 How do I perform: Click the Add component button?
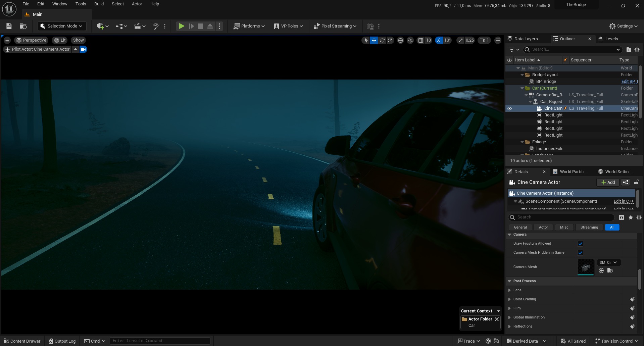click(x=608, y=183)
